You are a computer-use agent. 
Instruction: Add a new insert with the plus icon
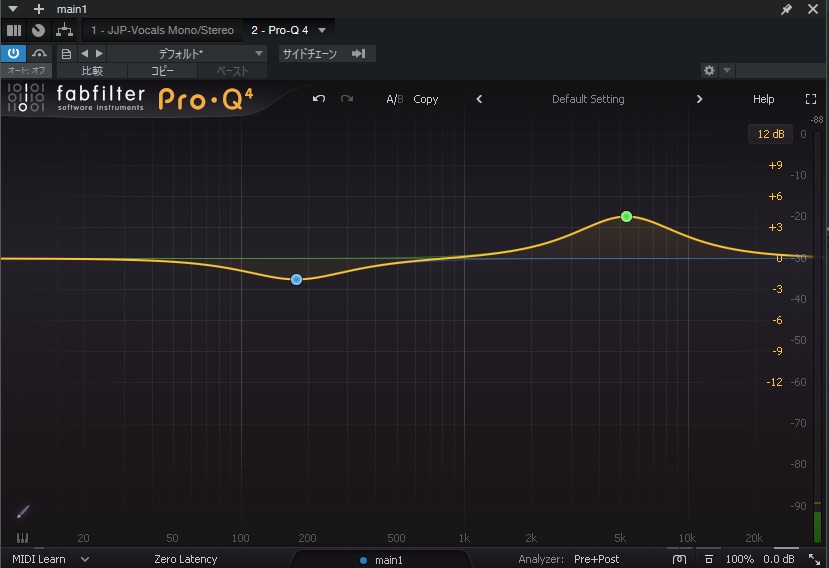(39, 9)
